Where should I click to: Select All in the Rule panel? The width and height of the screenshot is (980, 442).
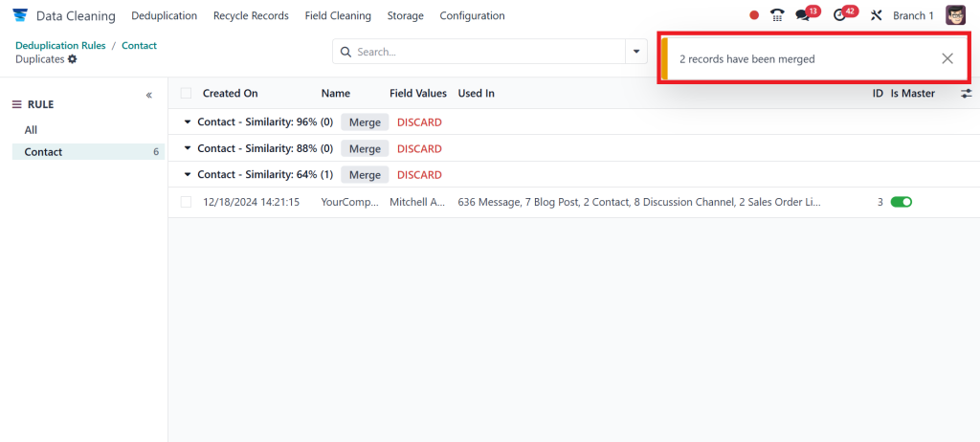point(31,130)
